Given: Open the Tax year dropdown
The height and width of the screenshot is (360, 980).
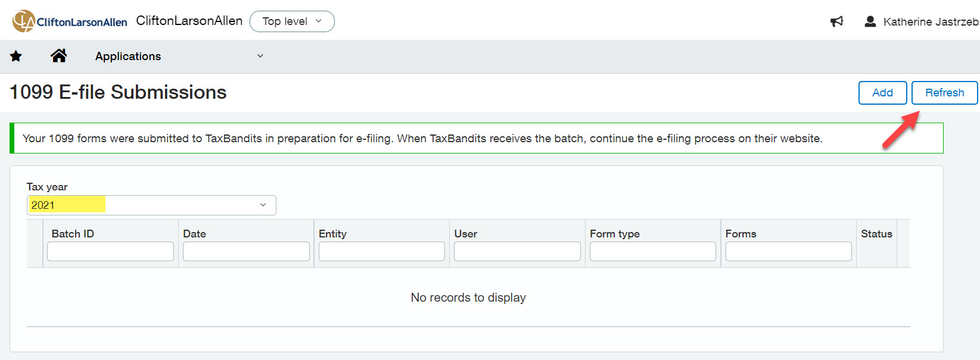Looking at the screenshot, I should point(151,205).
